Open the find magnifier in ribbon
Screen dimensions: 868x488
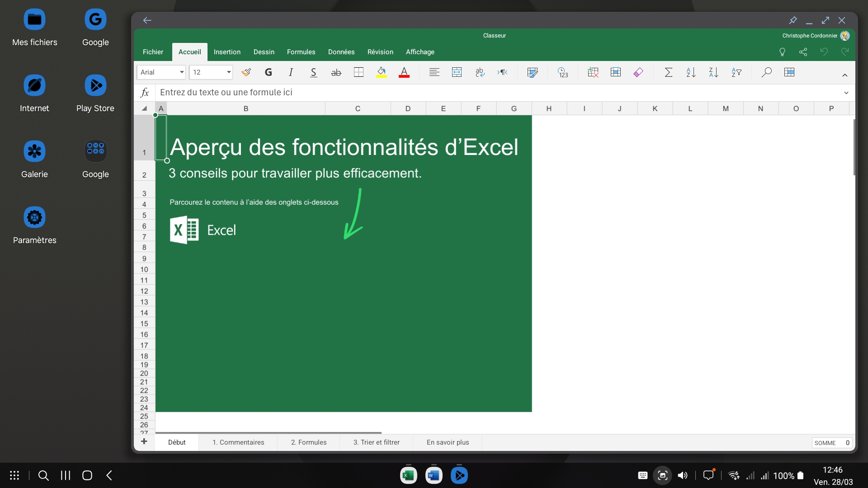coord(766,72)
